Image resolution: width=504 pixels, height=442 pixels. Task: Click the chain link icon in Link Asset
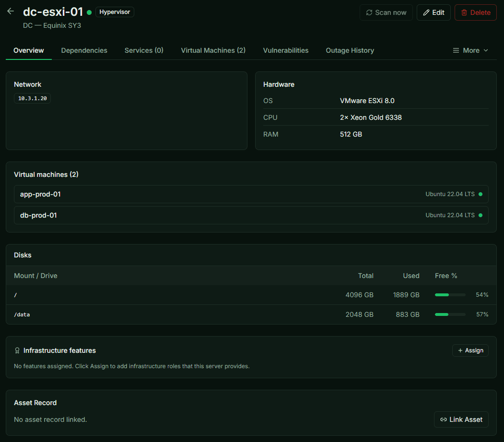444,419
